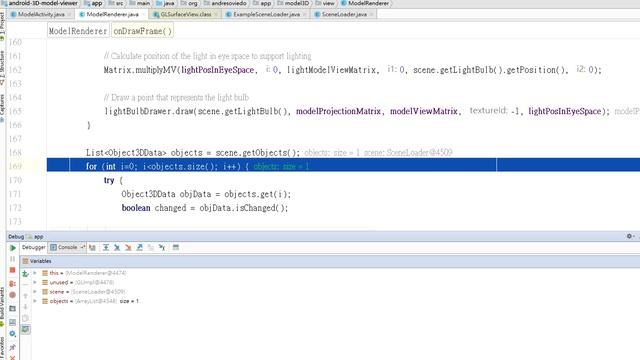The width and height of the screenshot is (640, 360).
Task: Click Show Execution Point toolbar icon
Action: click(x=92, y=248)
